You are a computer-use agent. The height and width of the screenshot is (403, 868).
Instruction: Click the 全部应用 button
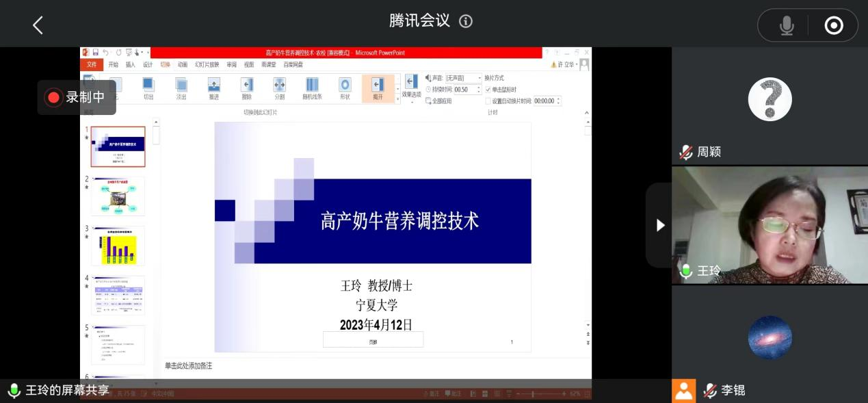[438, 101]
